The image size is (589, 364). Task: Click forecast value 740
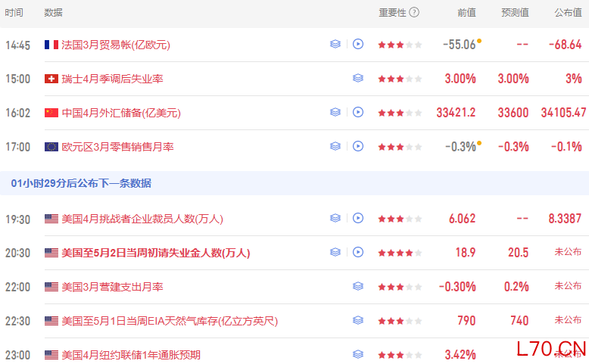[x=519, y=320]
